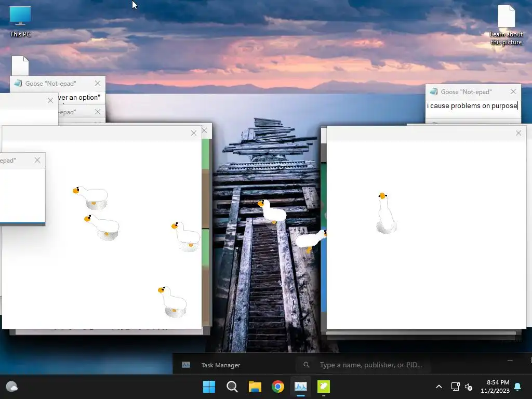This screenshot has width=532, height=399.
Task: Open Google Chrome from the taskbar
Action: [x=278, y=387]
